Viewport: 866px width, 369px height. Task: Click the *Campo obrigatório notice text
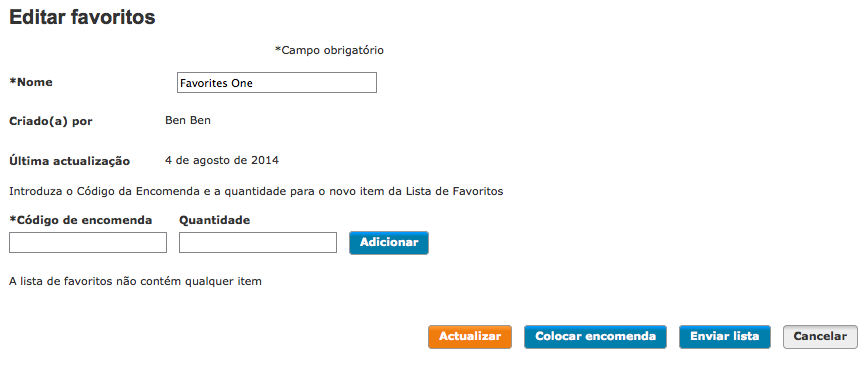coord(329,51)
